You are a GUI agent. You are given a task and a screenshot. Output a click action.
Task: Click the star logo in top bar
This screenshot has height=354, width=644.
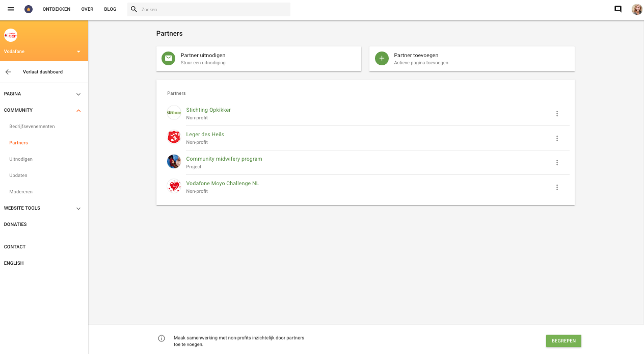(x=29, y=9)
